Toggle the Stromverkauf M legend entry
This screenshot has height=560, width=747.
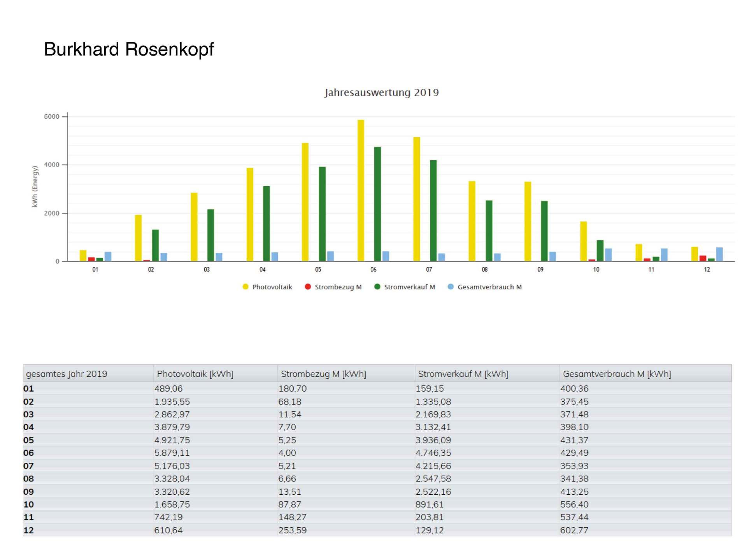(409, 287)
